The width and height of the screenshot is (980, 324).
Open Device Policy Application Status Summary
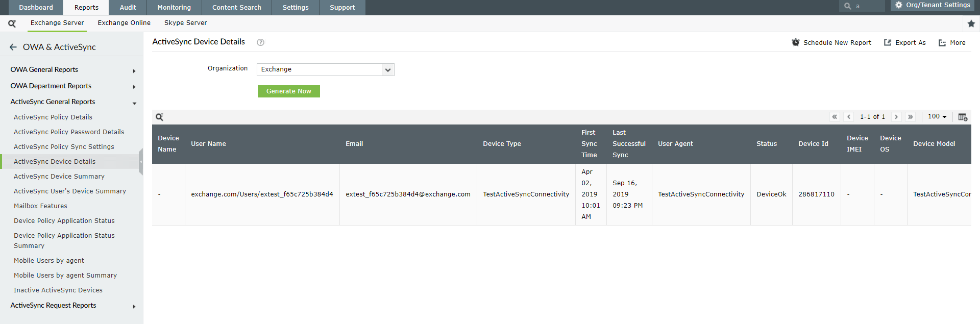coord(64,241)
